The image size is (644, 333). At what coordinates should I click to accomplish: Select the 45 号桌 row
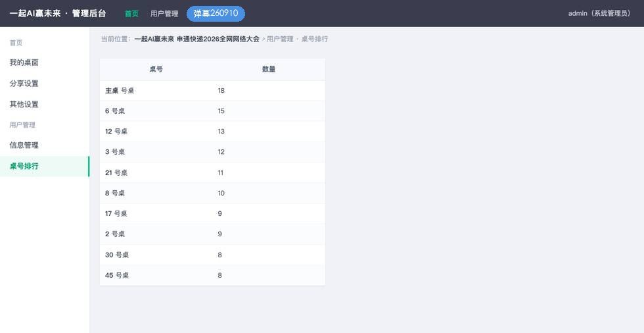tap(212, 276)
